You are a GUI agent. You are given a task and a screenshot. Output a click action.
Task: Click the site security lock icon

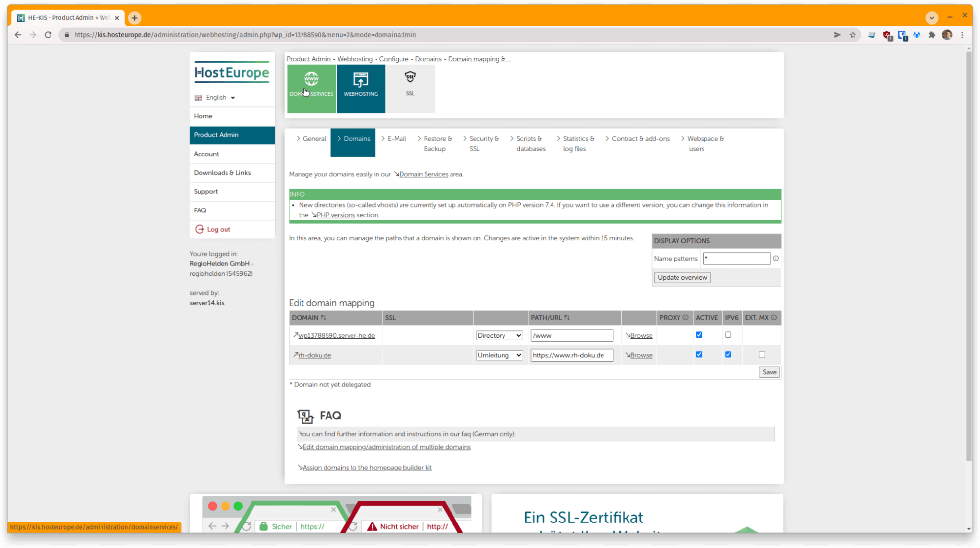point(67,35)
